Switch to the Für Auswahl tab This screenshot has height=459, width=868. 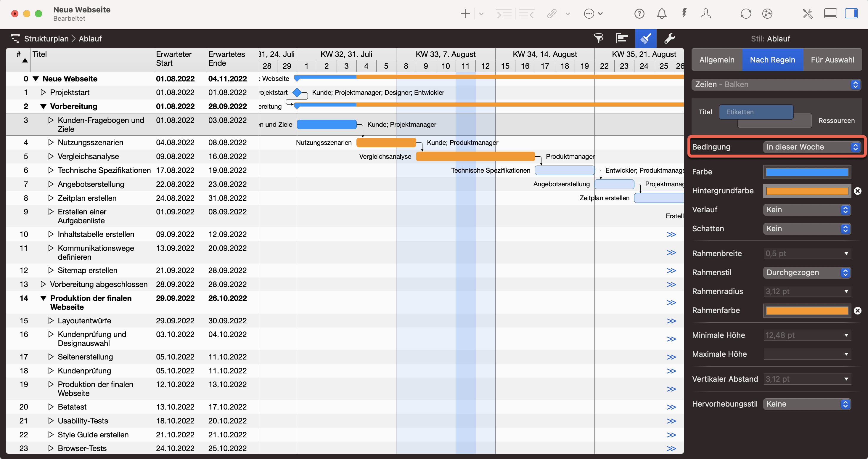[x=832, y=60]
